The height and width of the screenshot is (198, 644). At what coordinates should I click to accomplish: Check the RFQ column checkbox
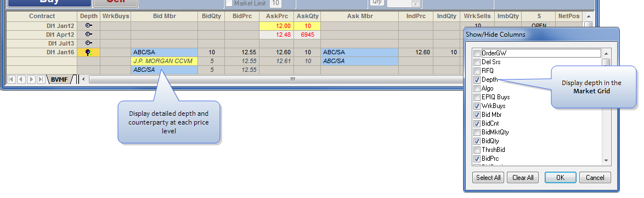tap(477, 71)
